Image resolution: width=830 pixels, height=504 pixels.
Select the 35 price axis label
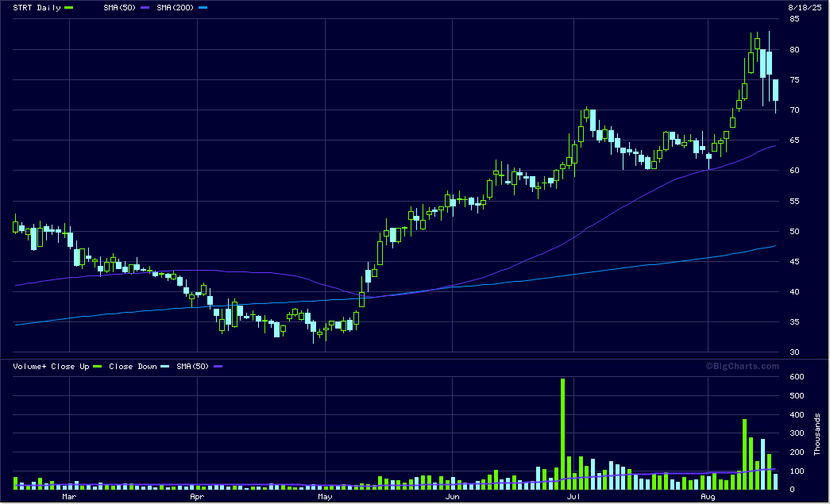click(794, 321)
